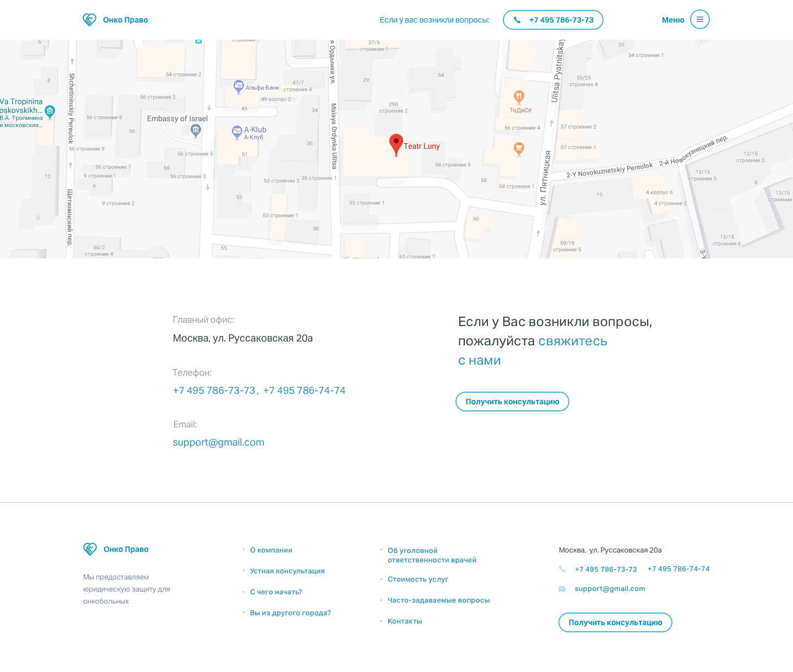Image resolution: width=793 pixels, height=672 pixels.
Task: Click the Teatr Luny label on map
Action: 422,146
